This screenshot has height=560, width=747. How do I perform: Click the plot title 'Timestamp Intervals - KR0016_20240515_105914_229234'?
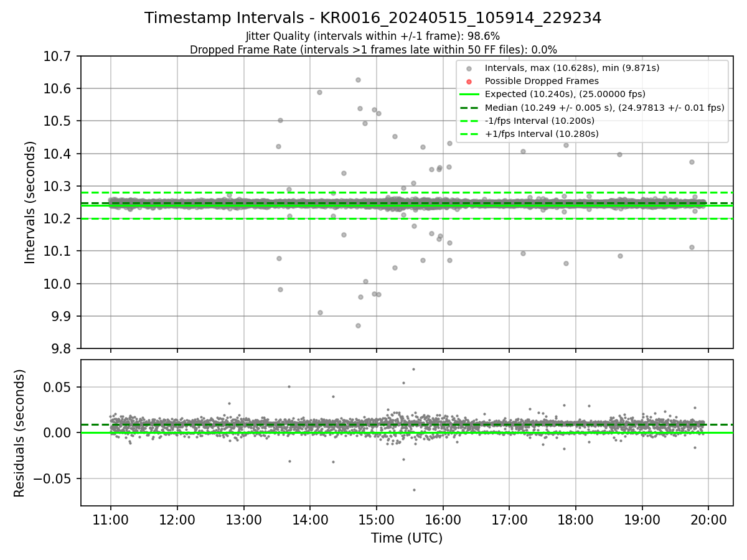373,18
